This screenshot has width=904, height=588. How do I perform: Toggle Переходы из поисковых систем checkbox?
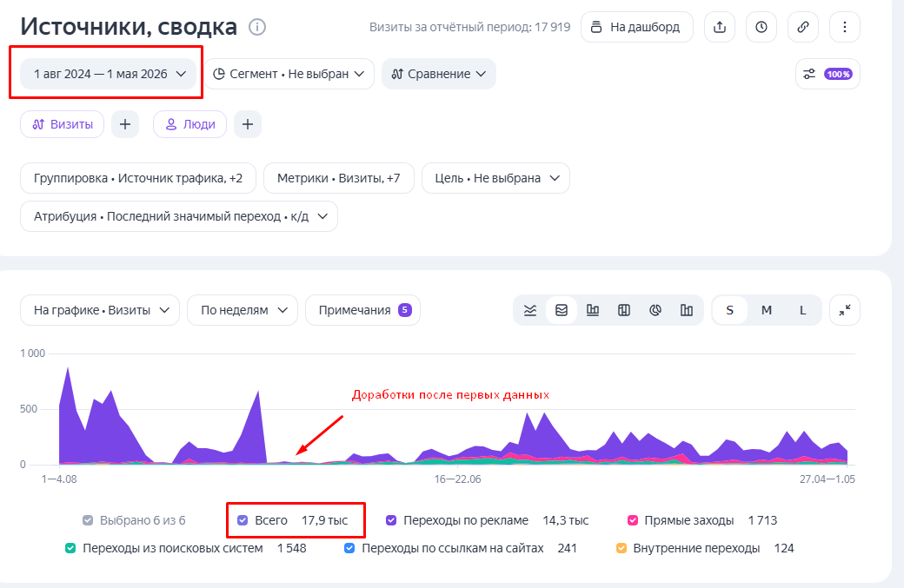[70, 548]
